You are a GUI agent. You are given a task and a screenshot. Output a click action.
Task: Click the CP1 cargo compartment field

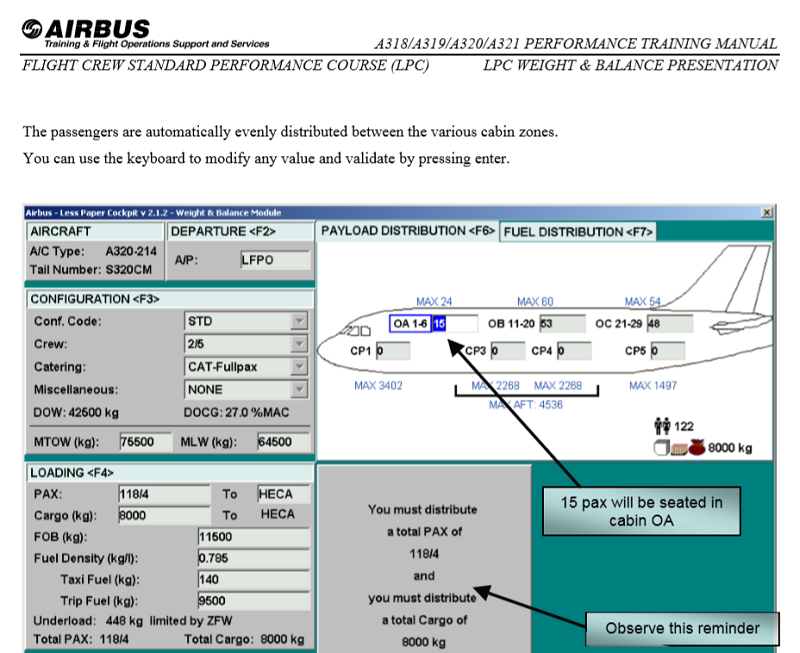point(393,351)
